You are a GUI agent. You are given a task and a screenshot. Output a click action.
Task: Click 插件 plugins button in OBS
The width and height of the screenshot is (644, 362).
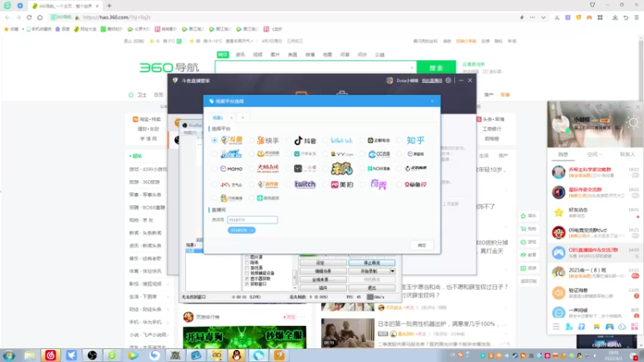pos(323,288)
